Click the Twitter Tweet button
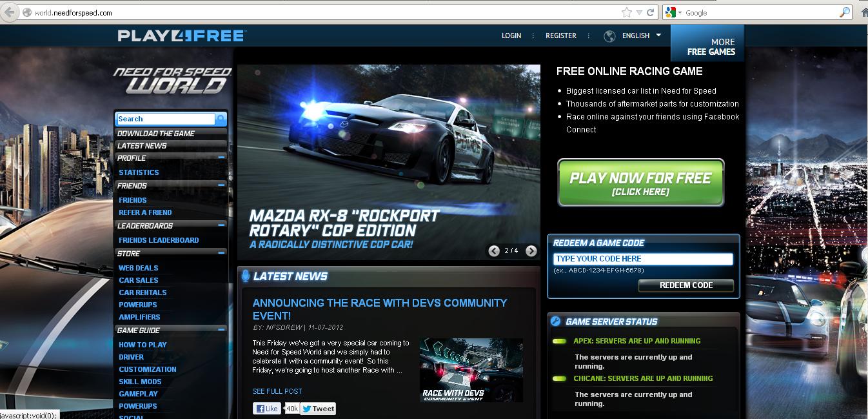Viewport: 868px width, 419px height. tap(318, 409)
